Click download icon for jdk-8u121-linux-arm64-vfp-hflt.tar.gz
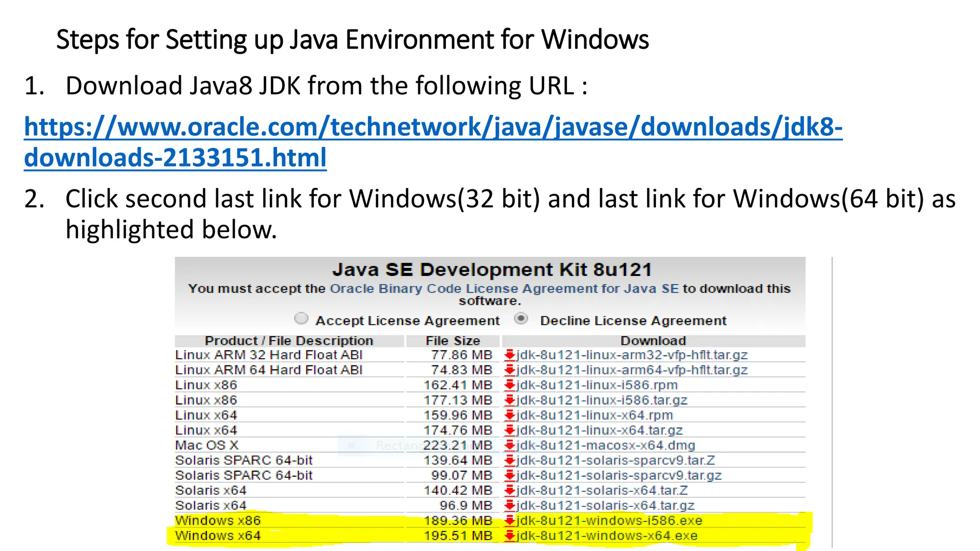 (x=510, y=370)
